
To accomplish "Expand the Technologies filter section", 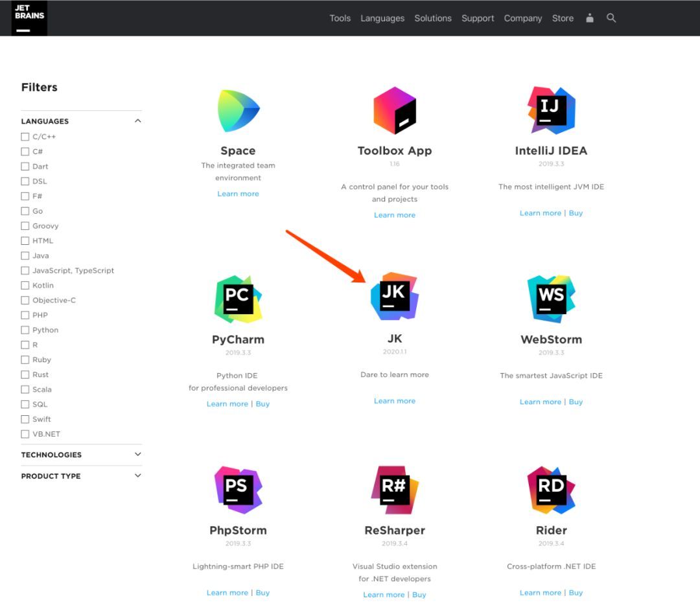I will pyautogui.click(x=137, y=455).
